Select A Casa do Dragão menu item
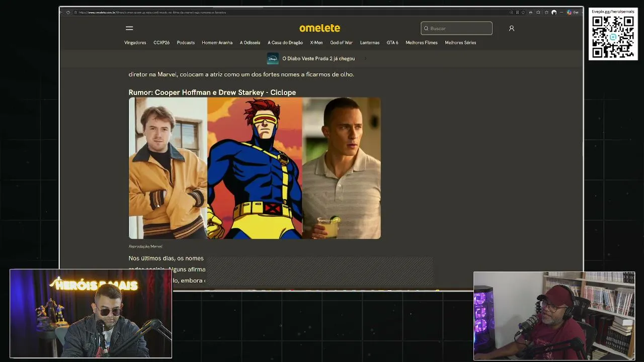The width and height of the screenshot is (644, 362). [x=285, y=43]
